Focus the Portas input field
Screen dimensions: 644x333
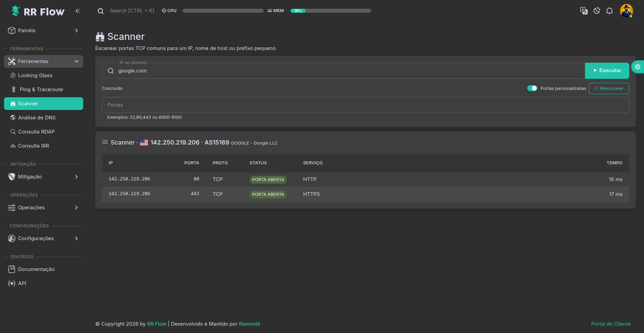point(365,105)
